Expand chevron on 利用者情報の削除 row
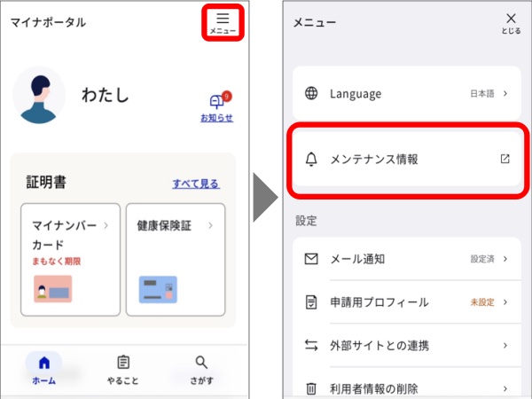The height and width of the screenshot is (399, 532). [505, 388]
